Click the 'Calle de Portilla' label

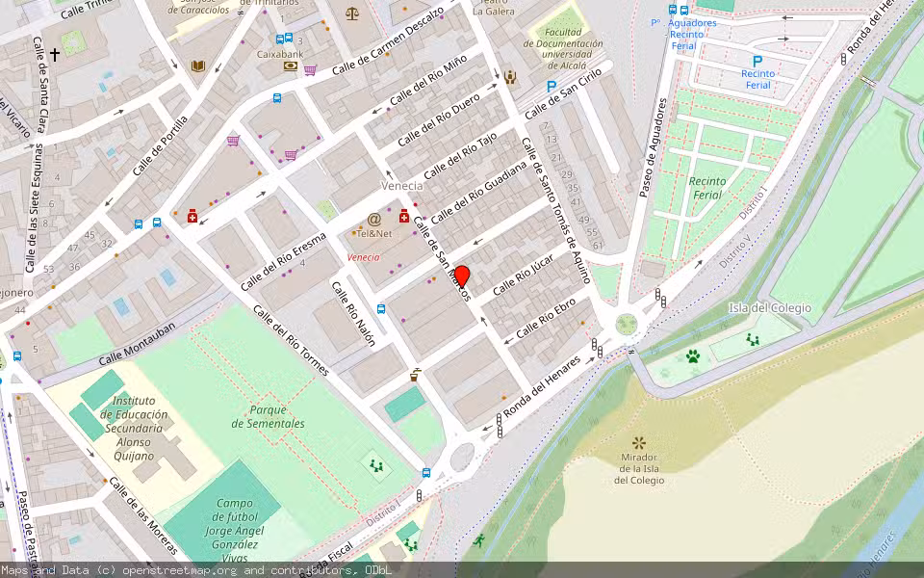(x=161, y=145)
